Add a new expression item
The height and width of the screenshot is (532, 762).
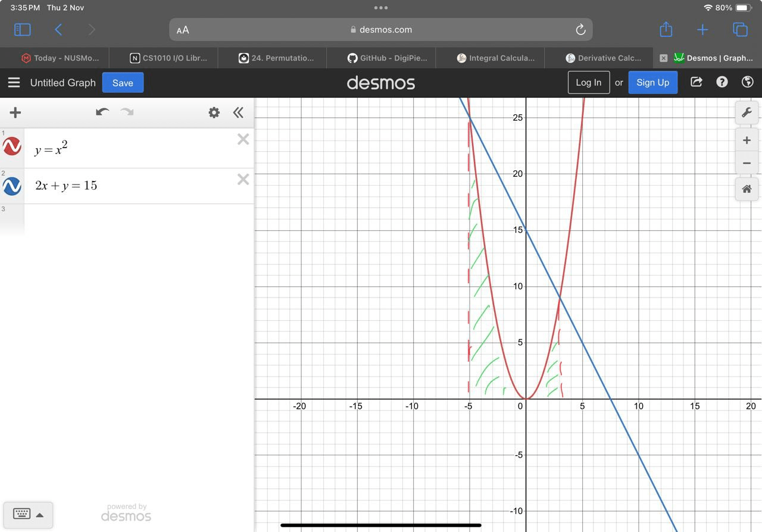point(15,112)
